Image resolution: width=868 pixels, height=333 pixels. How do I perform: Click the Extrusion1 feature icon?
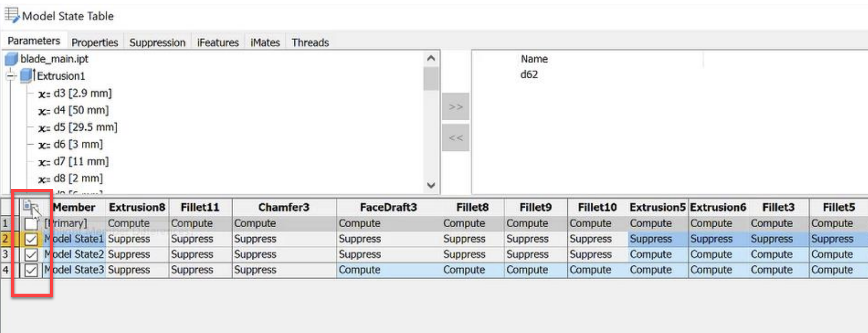pos(27,76)
